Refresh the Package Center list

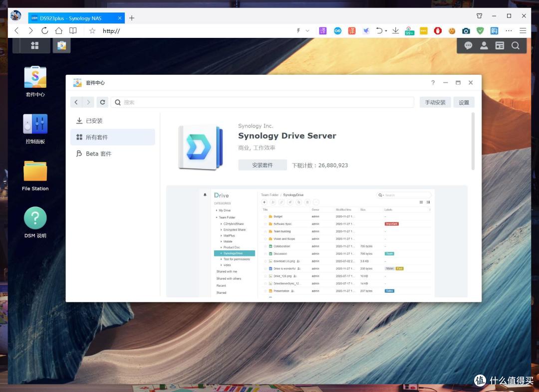(102, 102)
